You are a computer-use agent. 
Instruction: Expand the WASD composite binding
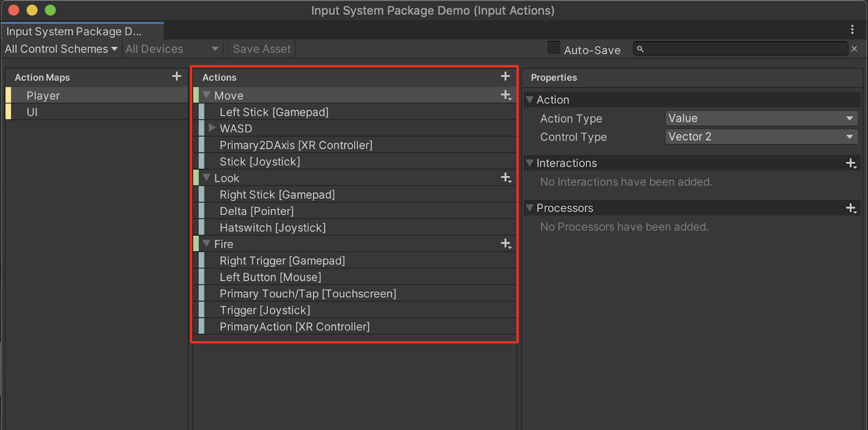click(x=212, y=128)
